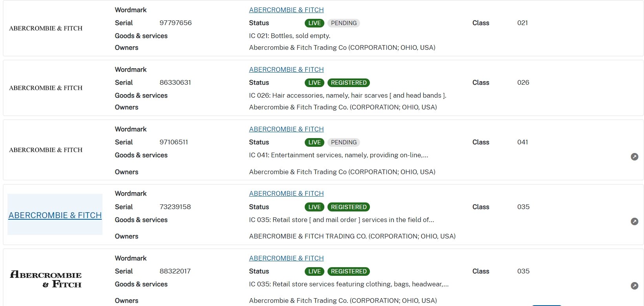Open the wordmark link for serial 97797656
Screen dimensions: 644x306
286,10
